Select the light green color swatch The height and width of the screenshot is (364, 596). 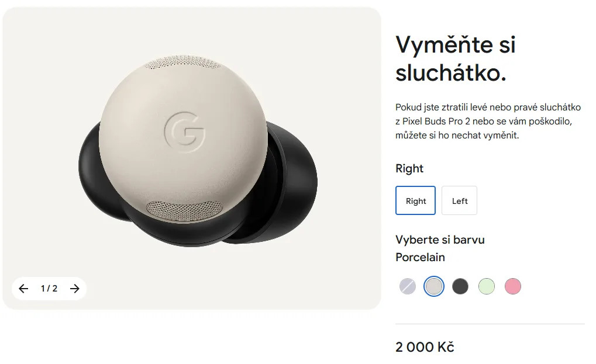[x=487, y=286]
